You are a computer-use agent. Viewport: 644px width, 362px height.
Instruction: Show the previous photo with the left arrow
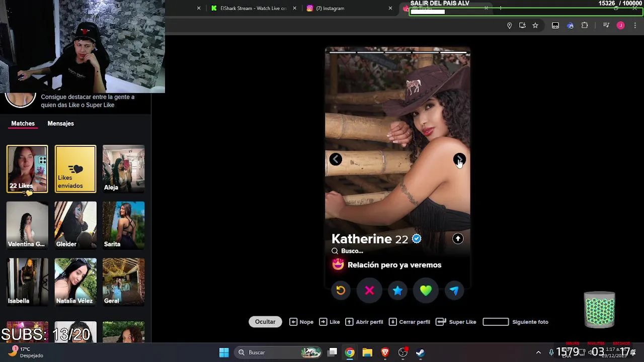click(x=336, y=159)
